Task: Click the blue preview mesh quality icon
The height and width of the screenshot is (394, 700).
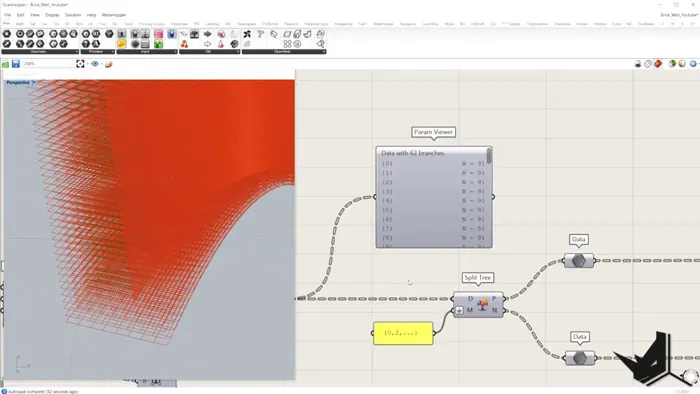Action: [x=693, y=64]
